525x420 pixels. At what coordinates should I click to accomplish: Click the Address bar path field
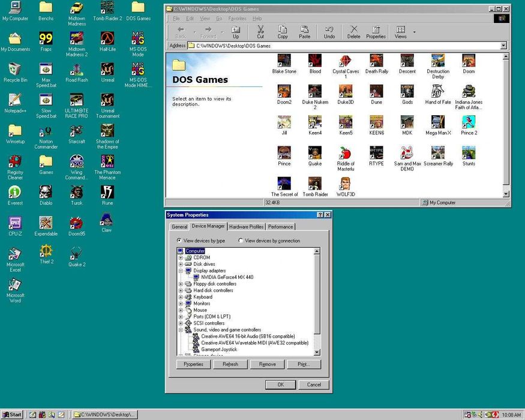coord(344,46)
